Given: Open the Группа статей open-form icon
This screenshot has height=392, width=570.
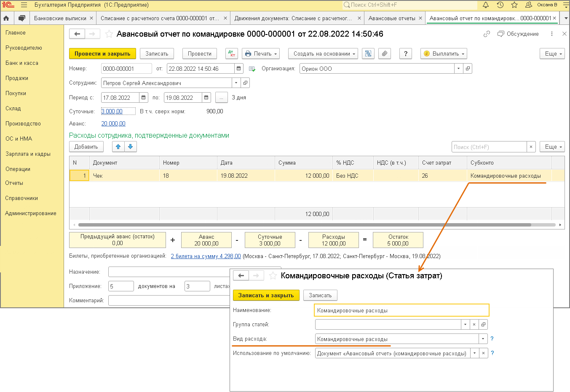Looking at the screenshot, I should point(483,325).
